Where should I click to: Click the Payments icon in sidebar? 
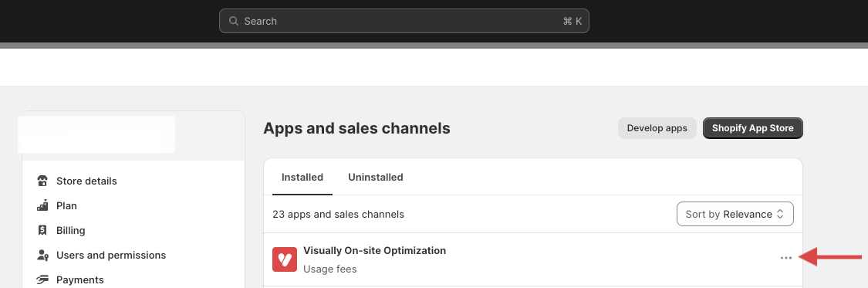[42, 280]
